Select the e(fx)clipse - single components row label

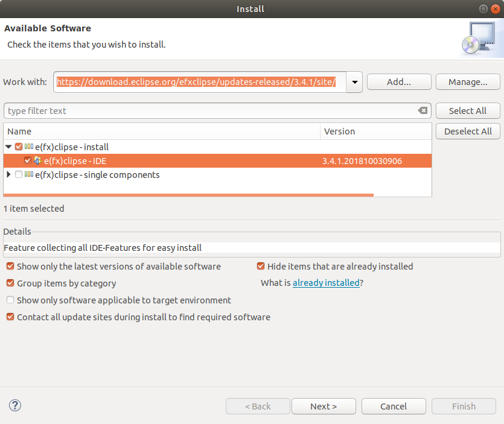(x=97, y=175)
